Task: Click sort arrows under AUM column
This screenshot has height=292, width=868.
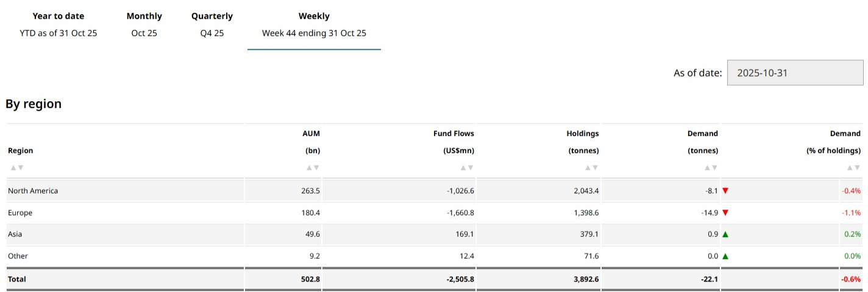Action: click(x=312, y=168)
